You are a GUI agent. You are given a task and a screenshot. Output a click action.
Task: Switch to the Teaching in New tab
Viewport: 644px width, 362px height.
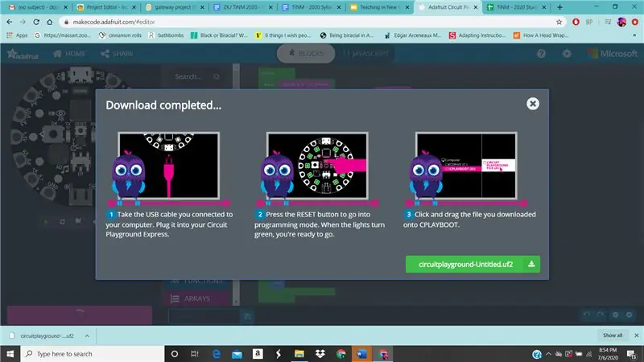click(379, 7)
